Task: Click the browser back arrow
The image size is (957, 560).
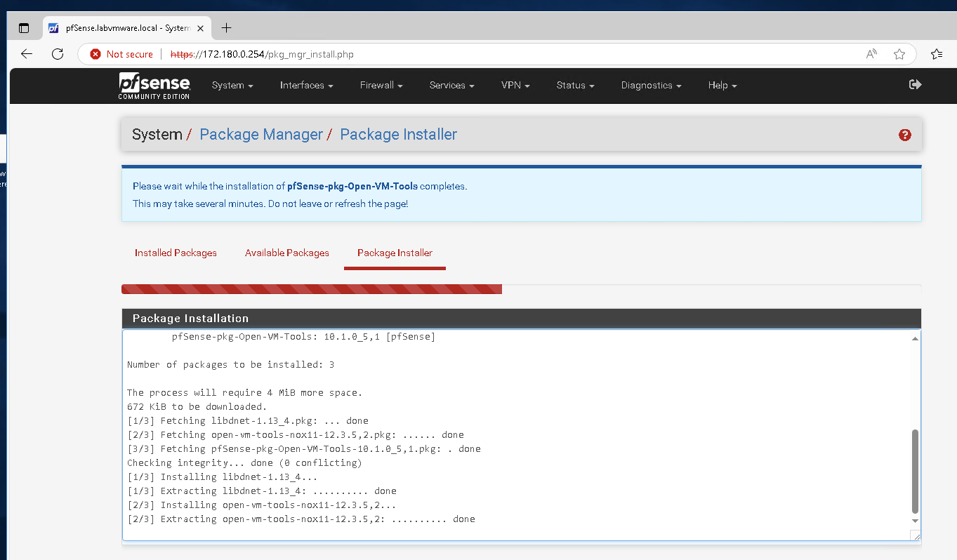Action: click(27, 54)
